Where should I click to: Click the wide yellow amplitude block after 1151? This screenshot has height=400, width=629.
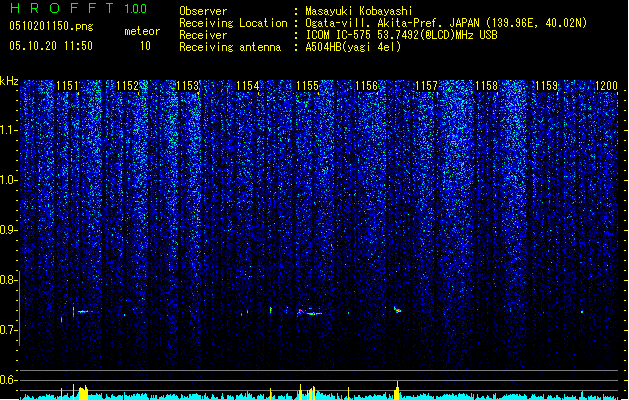click(x=83, y=392)
